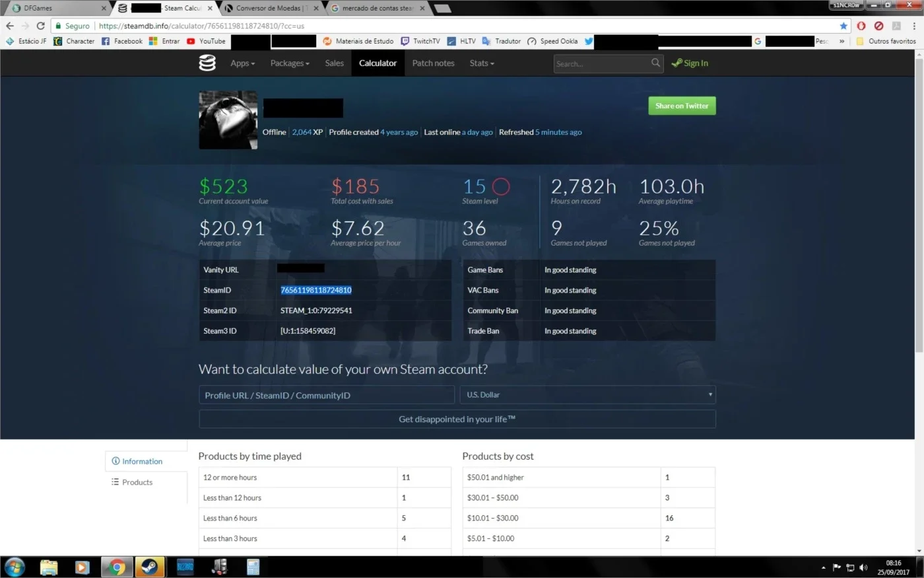The height and width of the screenshot is (578, 924).
Task: Bookmark page with the star icon
Action: click(843, 26)
